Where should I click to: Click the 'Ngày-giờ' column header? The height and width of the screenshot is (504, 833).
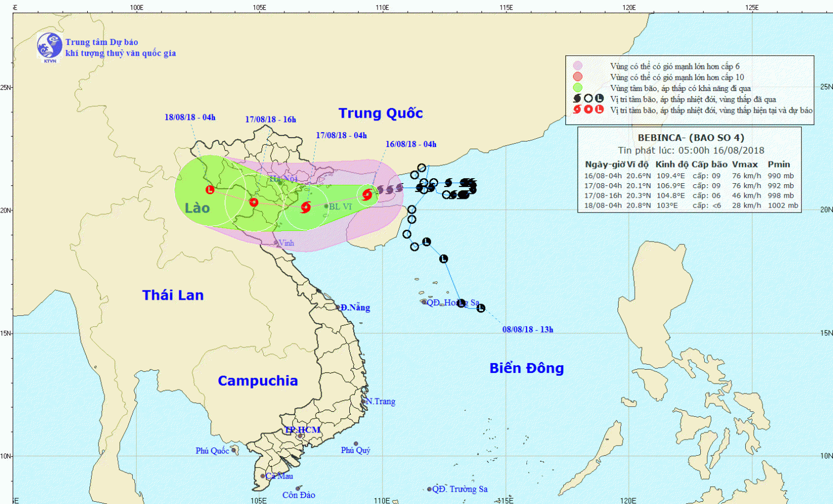point(605,164)
